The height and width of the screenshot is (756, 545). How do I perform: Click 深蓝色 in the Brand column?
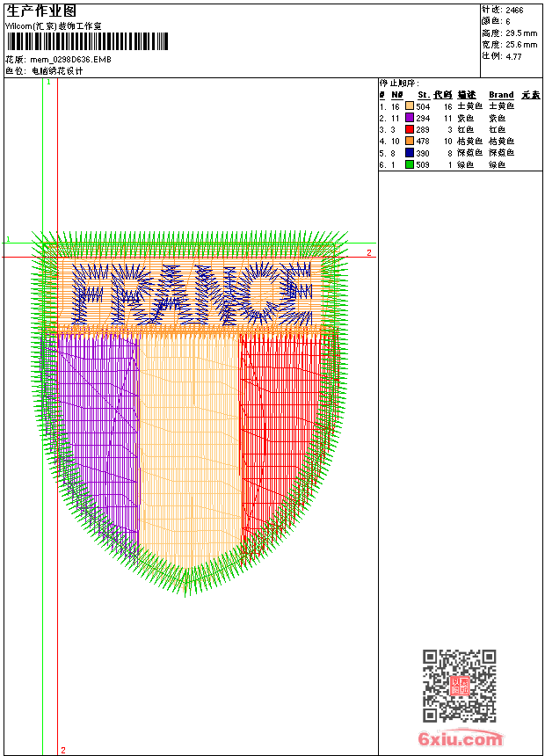click(502, 153)
